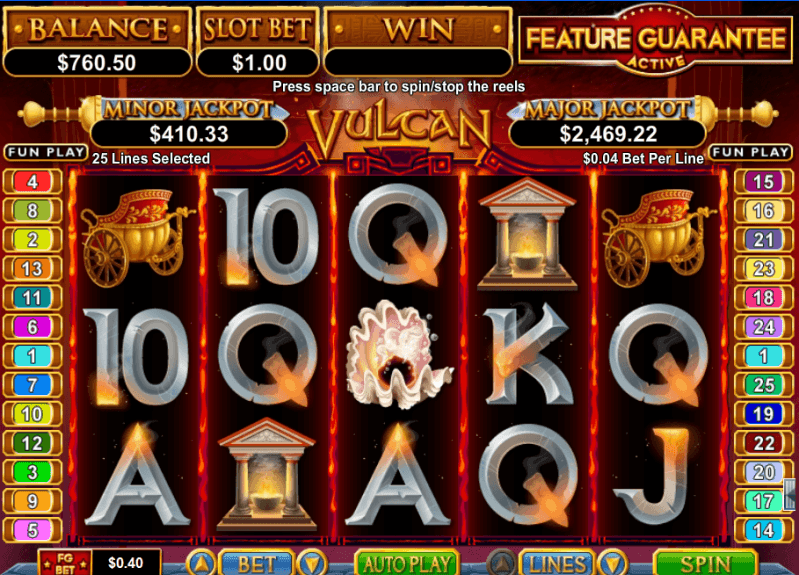Click the BET button label
The height and width of the screenshot is (575, 799).
click(x=257, y=563)
